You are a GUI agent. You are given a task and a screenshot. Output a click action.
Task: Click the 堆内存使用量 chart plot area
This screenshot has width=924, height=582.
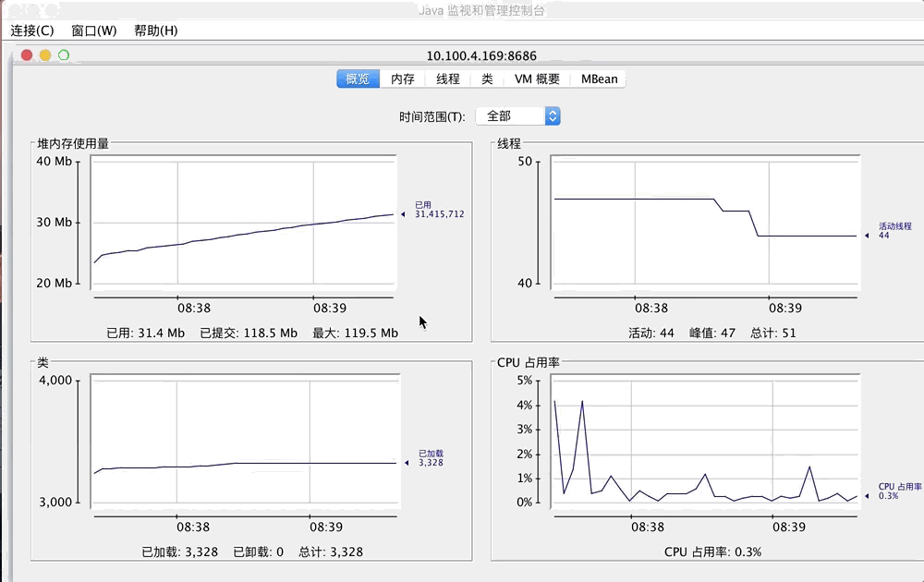[x=243, y=223]
